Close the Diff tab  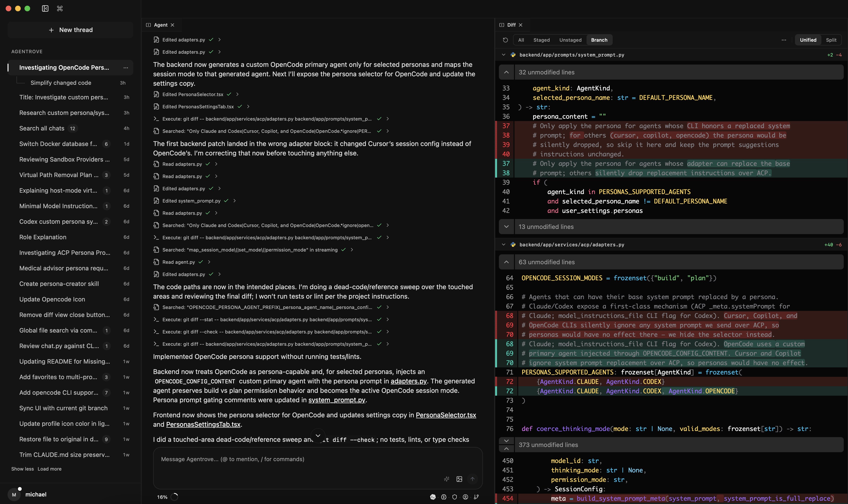click(x=521, y=25)
